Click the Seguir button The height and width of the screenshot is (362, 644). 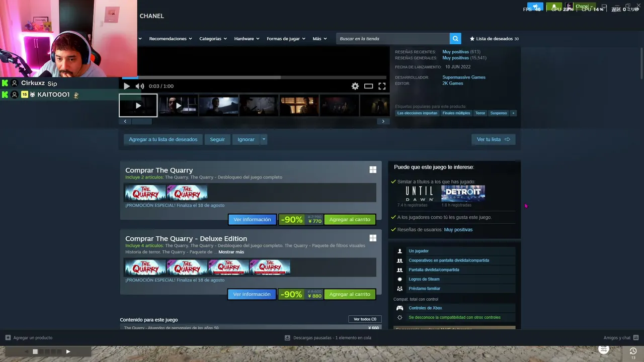coord(217,139)
